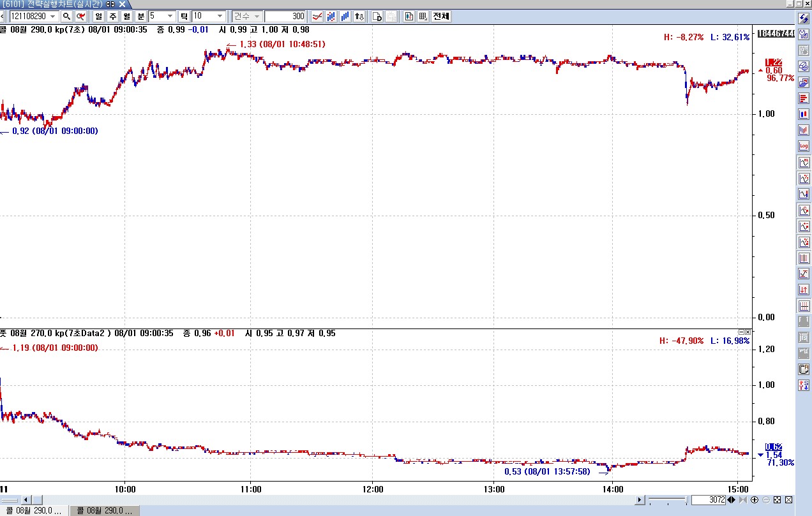Toggle the 일 (daily) period button
The width and height of the screenshot is (812, 516).
(x=98, y=16)
